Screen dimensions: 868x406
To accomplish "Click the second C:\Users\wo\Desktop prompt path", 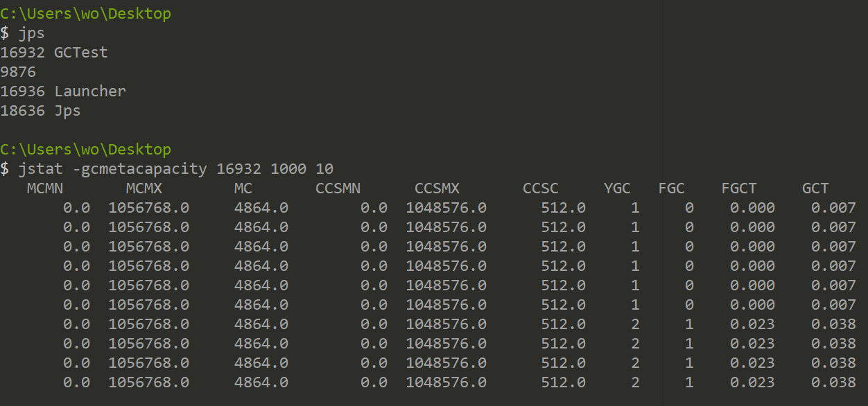I will pyautogui.click(x=85, y=150).
